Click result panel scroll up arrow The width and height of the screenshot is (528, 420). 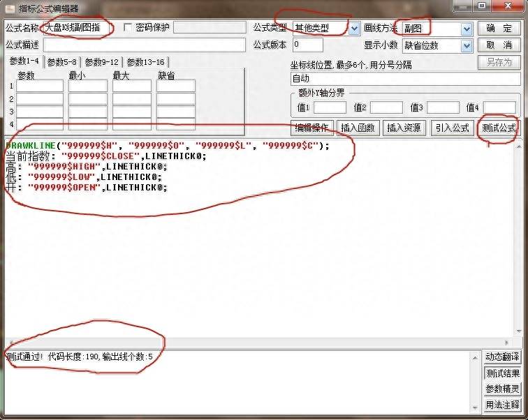pos(475,358)
